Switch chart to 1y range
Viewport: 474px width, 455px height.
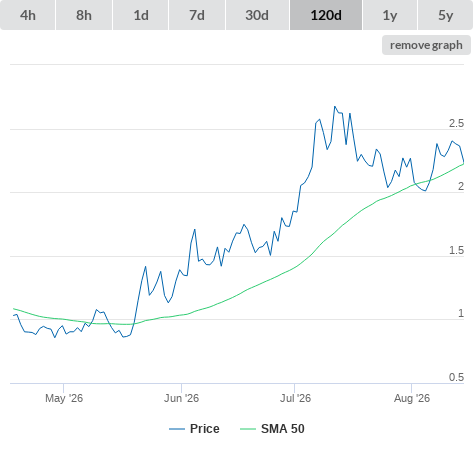click(390, 15)
